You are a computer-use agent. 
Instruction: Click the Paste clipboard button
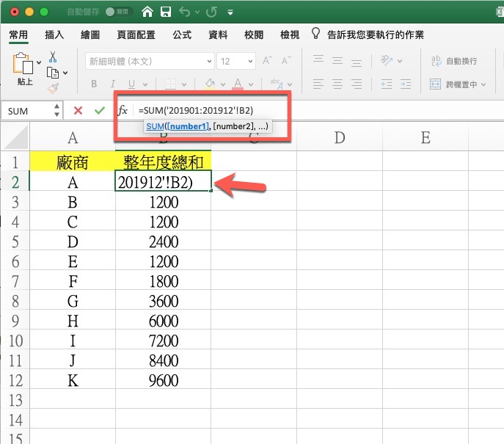24,68
